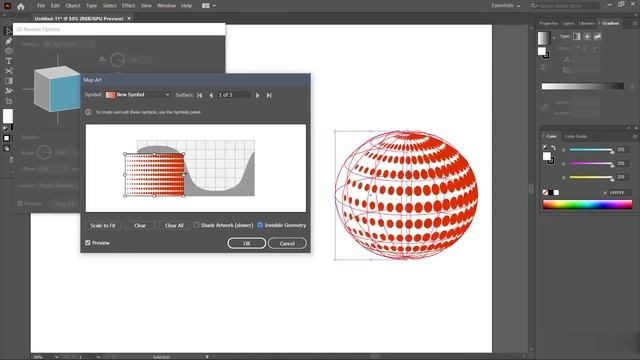The image size is (640, 360).
Task: Open the File menu
Action: [x=41, y=6]
